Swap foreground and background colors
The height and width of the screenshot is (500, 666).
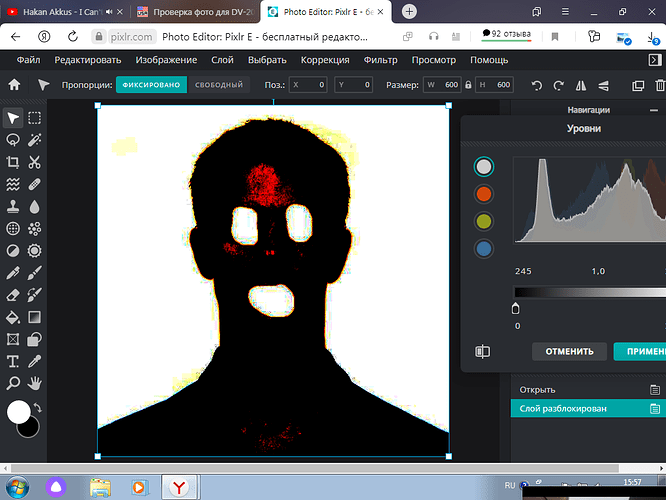tap(38, 408)
